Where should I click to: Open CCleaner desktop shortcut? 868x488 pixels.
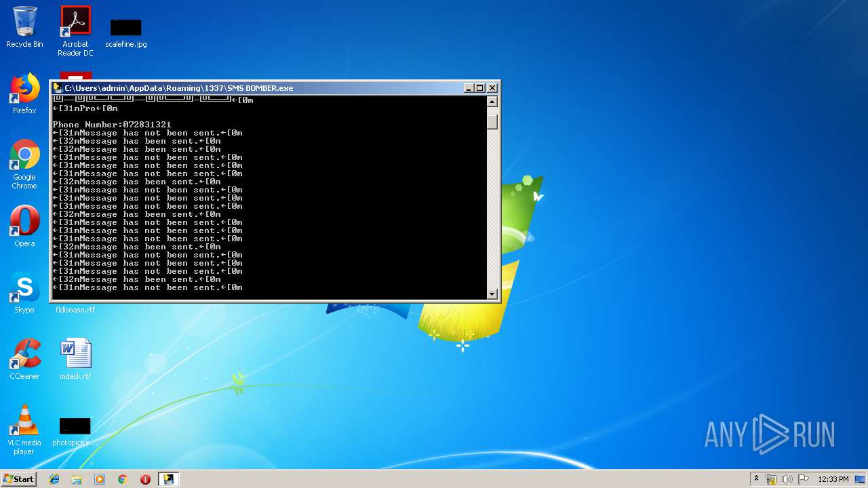24,359
